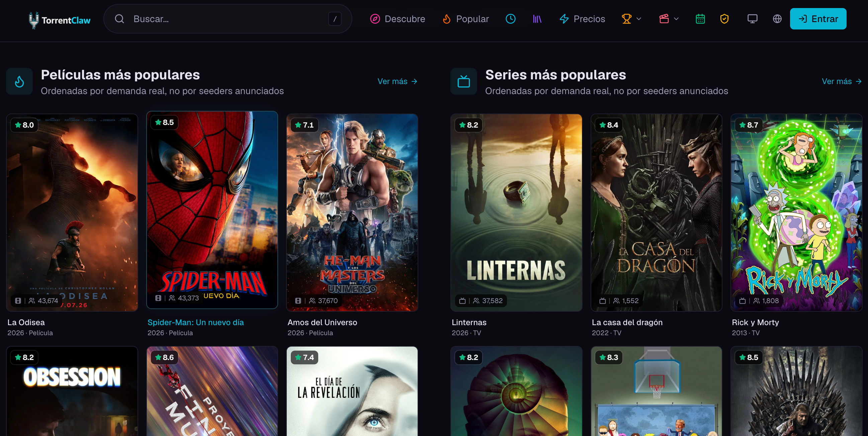Go to the Popular section
The height and width of the screenshot is (436, 868).
465,19
